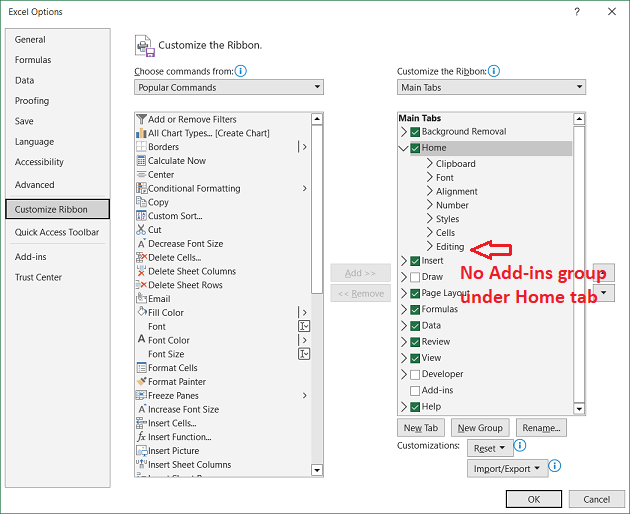Click the help question mark in title bar
Image resolution: width=630 pixels, height=514 pixels.
point(577,12)
